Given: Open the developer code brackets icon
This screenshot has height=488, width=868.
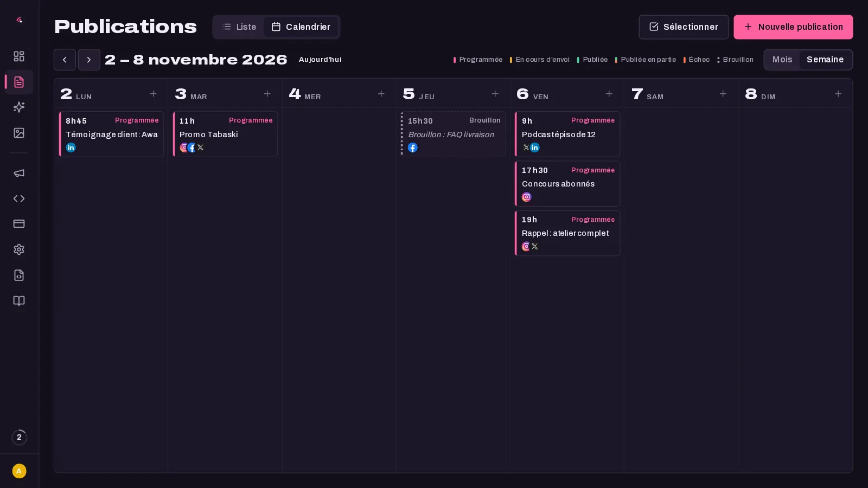Looking at the screenshot, I should pyautogui.click(x=19, y=198).
